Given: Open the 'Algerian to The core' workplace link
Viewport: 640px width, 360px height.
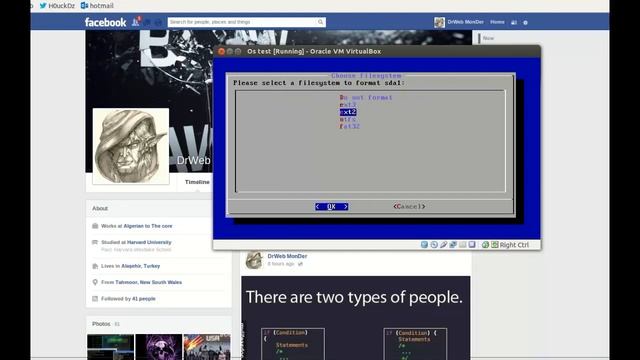Looking at the screenshot, I should click(148, 226).
